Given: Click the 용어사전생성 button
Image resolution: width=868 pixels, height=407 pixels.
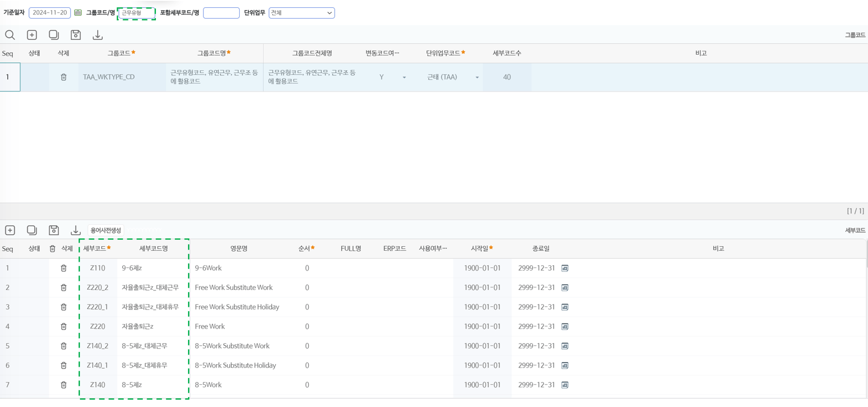Looking at the screenshot, I should tap(106, 230).
